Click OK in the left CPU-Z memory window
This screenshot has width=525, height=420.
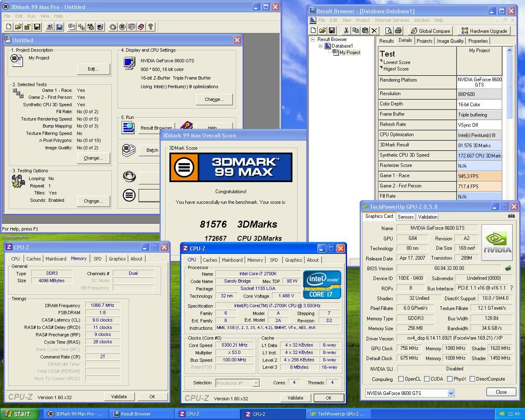[152, 397]
